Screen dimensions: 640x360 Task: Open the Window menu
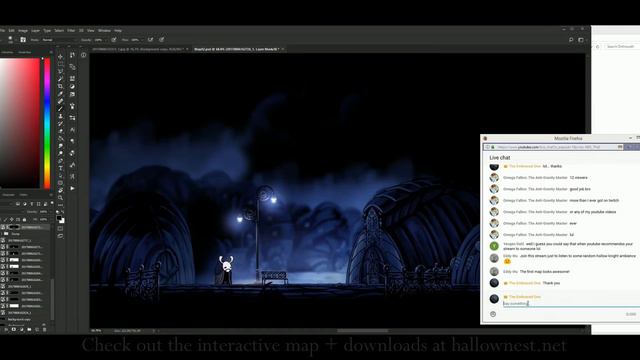[x=104, y=31]
